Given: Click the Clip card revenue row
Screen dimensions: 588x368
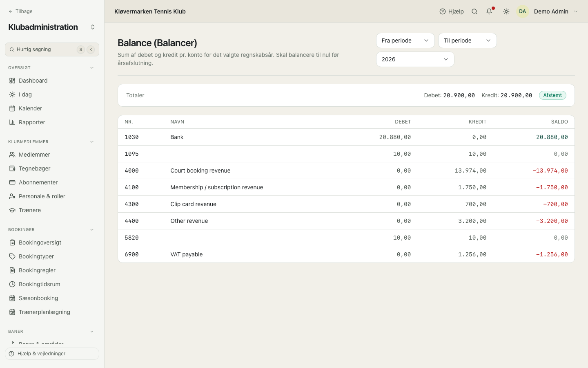Looking at the screenshot, I should click(346, 204).
